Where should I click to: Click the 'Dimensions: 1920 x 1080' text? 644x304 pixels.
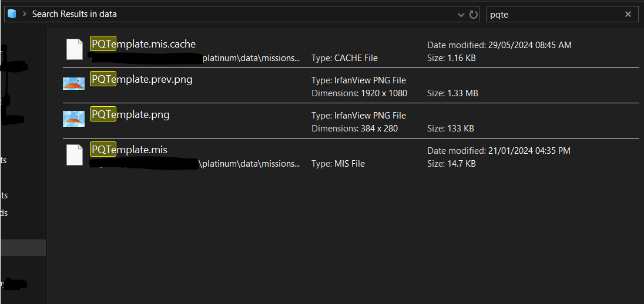[359, 93]
